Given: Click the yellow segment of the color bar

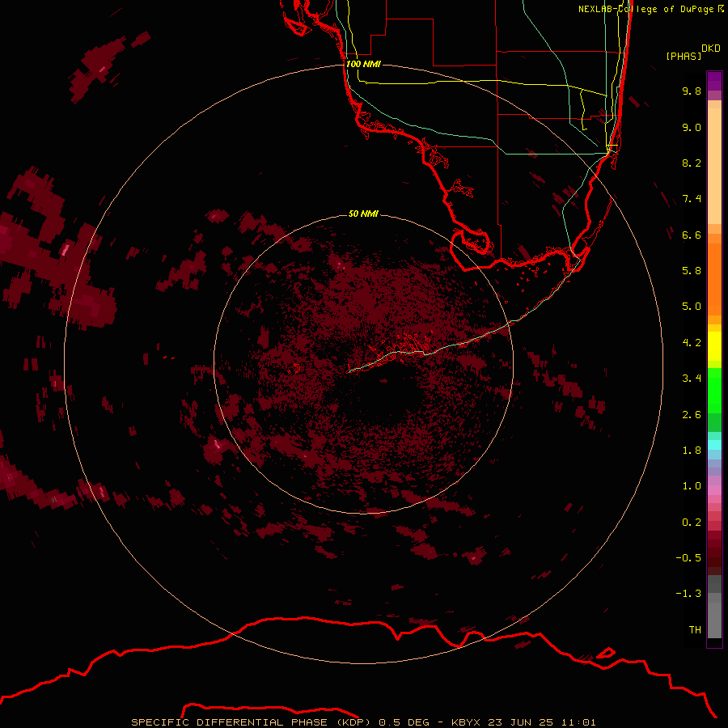Looking at the screenshot, I should [714, 346].
